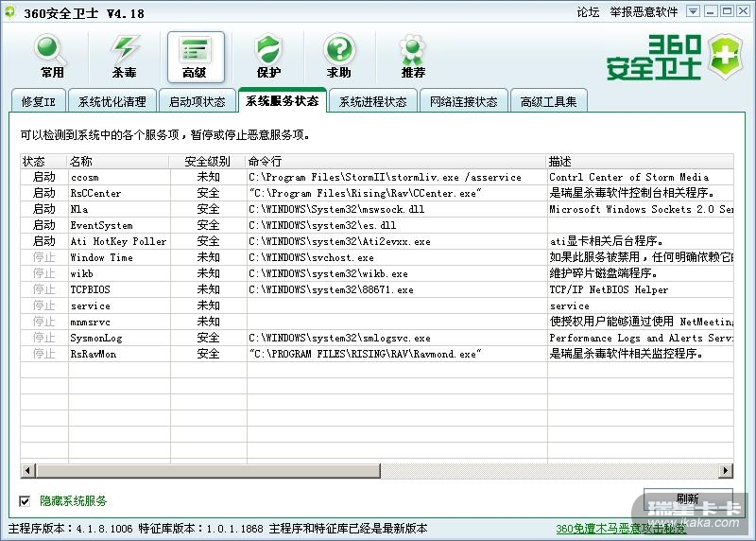Open the 论坛 link in title bar
The width and height of the screenshot is (756, 541).
588,11
